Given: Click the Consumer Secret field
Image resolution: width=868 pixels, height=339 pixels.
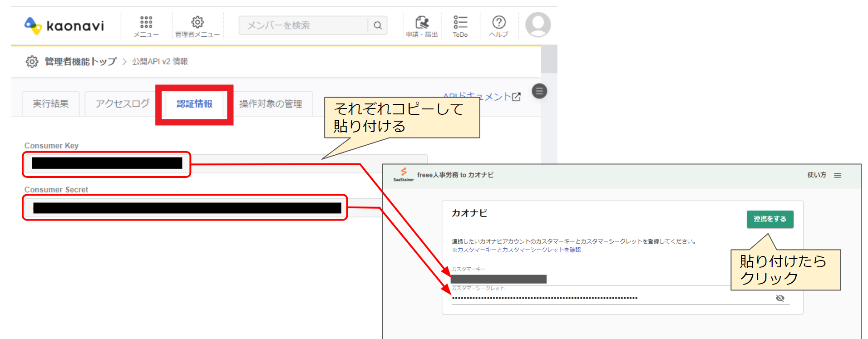Looking at the screenshot, I should (x=203, y=207).
